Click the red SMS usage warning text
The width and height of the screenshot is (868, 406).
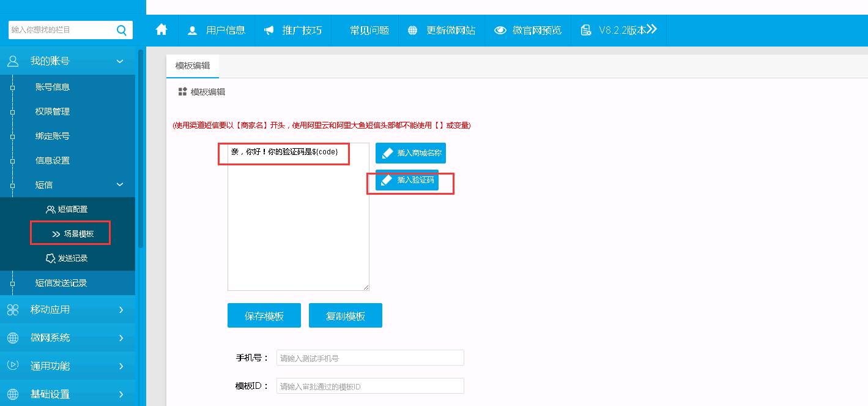(x=322, y=125)
